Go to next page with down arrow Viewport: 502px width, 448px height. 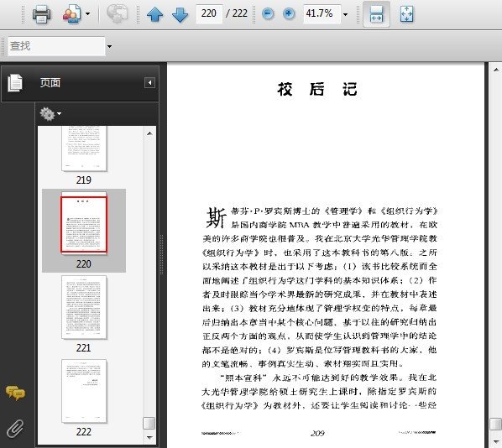click(180, 14)
